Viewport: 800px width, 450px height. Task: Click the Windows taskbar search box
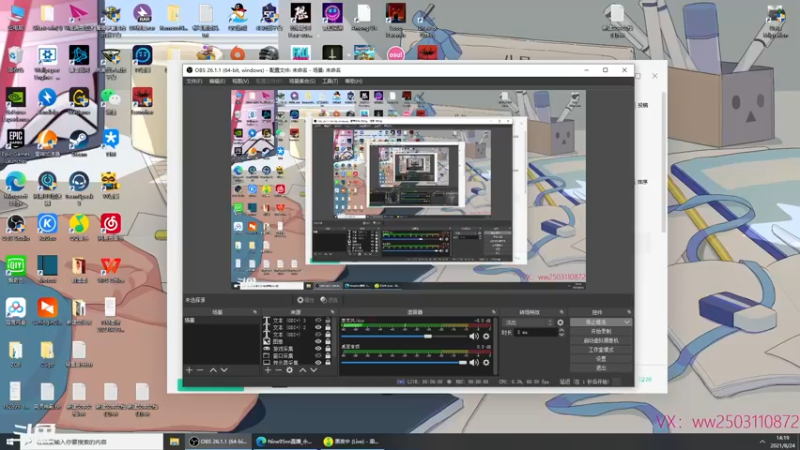click(x=92, y=441)
